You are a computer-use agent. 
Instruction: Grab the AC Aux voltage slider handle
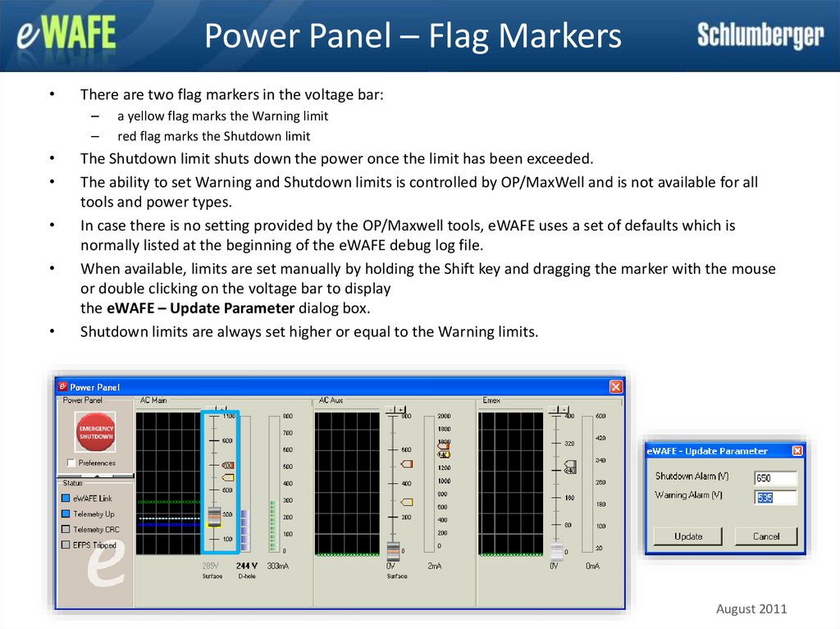pyautogui.click(x=393, y=551)
